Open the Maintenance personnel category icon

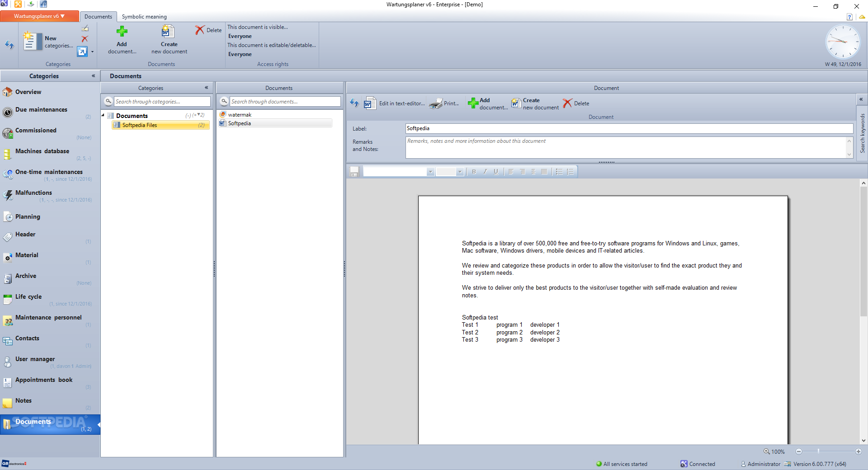[x=8, y=320]
